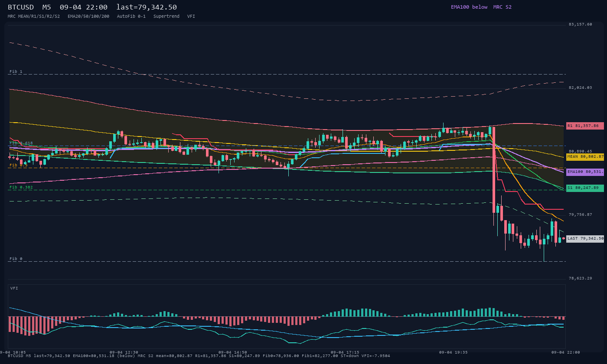Click the Supertrend legend entry
The width and height of the screenshot is (607, 364).
166,16
